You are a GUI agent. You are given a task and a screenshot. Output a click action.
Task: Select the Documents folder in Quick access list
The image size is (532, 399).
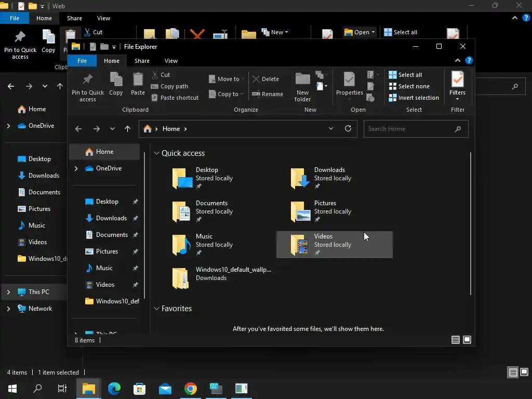217,211
